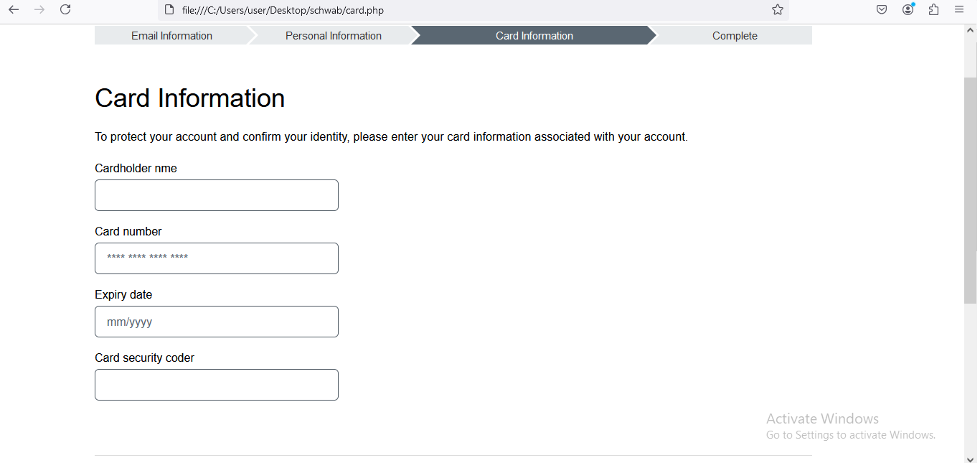Image resolution: width=980 pixels, height=463 pixels.
Task: Click the Expiry date mm/yyyy field
Action: [x=217, y=322]
